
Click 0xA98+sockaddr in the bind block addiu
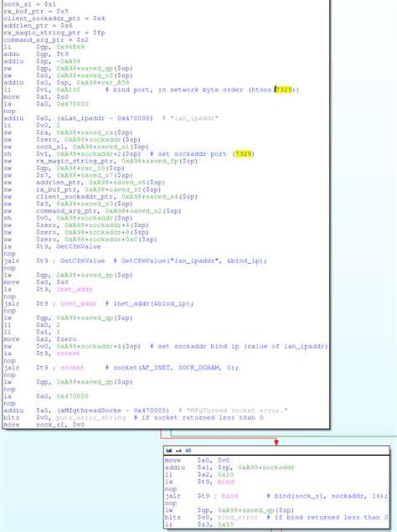pos(266,467)
